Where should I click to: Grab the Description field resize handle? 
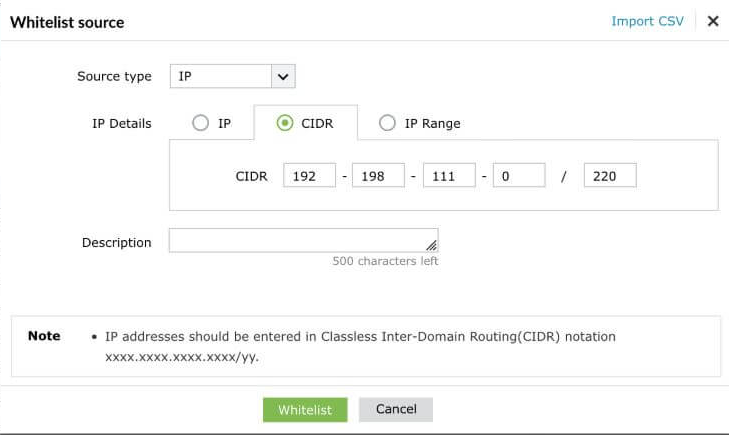pos(432,246)
